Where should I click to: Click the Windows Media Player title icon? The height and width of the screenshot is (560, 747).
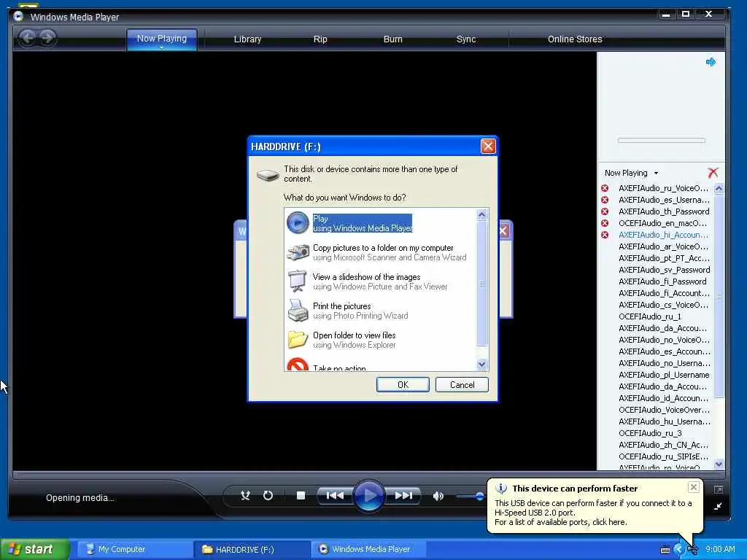pos(18,17)
